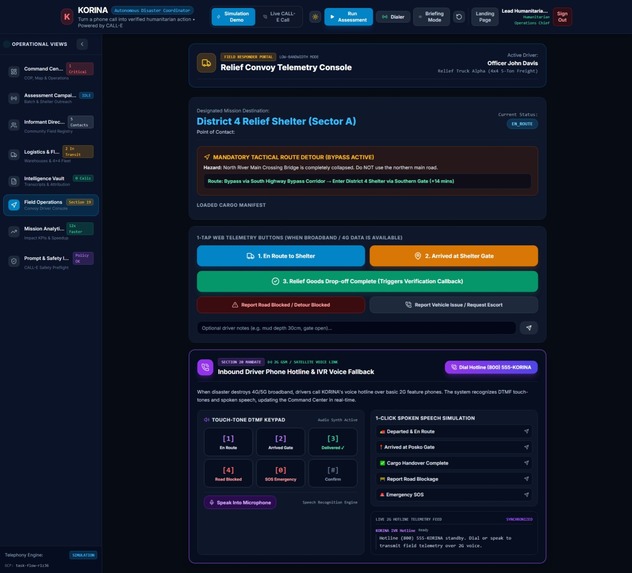Click the Section 20 Mandate tag
The image size is (632, 573).
click(x=241, y=362)
